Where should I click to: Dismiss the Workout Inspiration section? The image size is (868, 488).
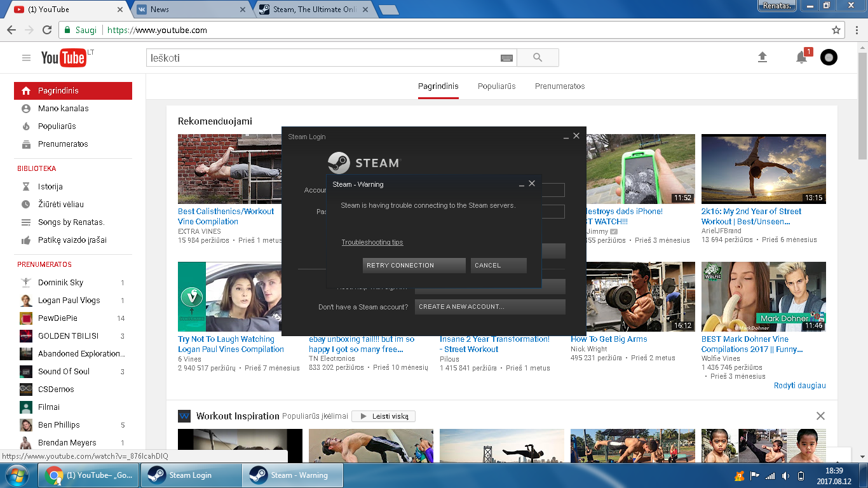pyautogui.click(x=820, y=416)
